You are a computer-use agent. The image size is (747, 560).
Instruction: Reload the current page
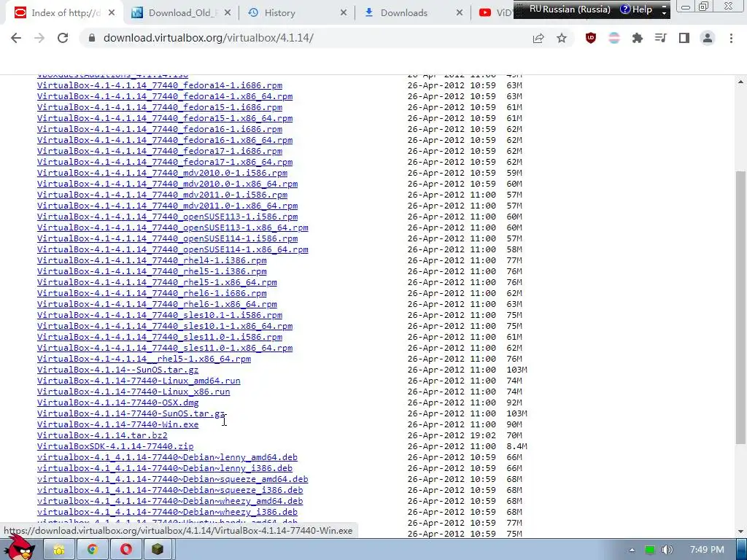coord(63,38)
